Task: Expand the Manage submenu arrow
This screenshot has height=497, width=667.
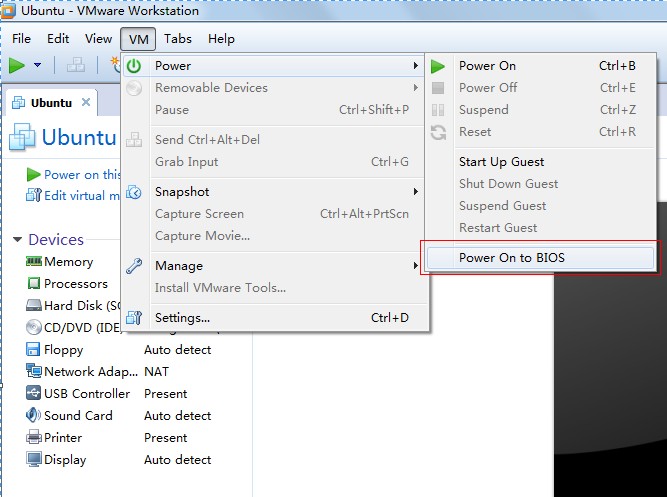Action: pos(416,266)
